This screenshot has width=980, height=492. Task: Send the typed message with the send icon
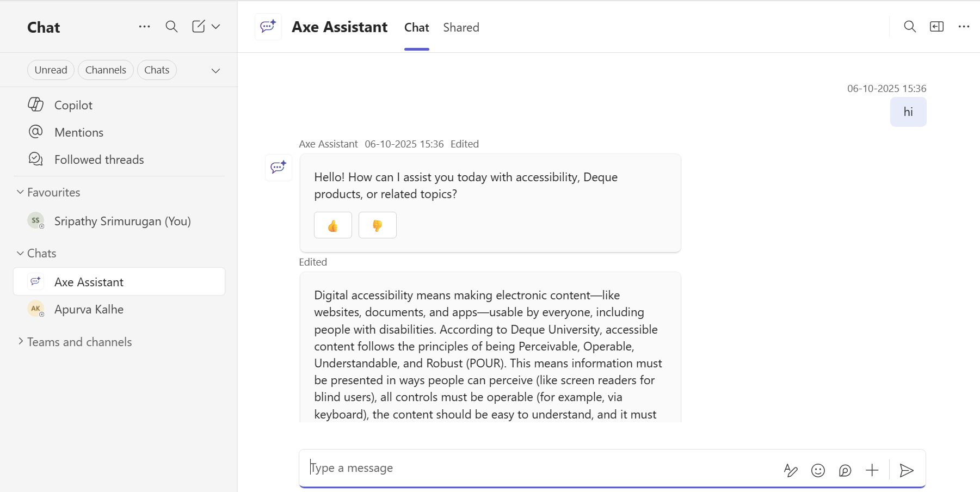(907, 470)
